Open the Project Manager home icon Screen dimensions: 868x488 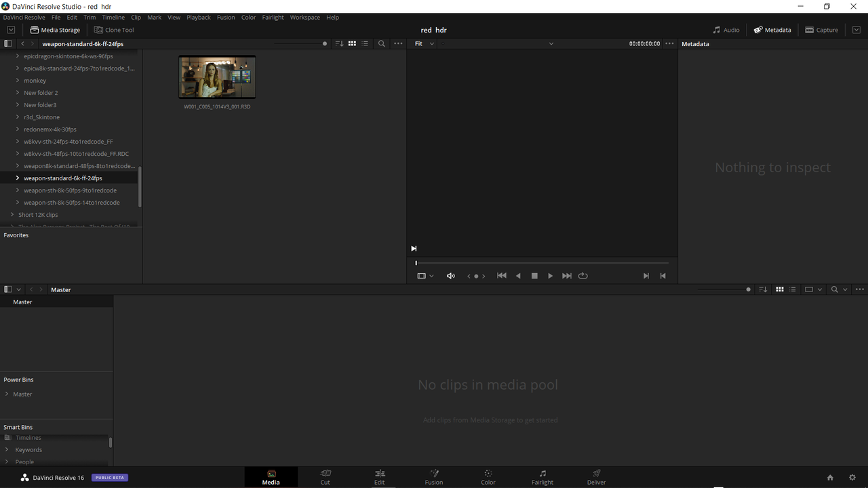click(830, 477)
